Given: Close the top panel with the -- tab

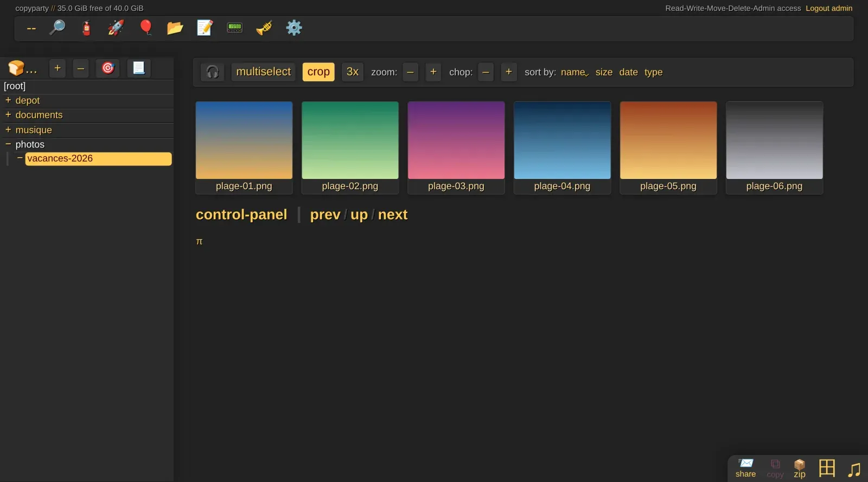Looking at the screenshot, I should pyautogui.click(x=31, y=28).
